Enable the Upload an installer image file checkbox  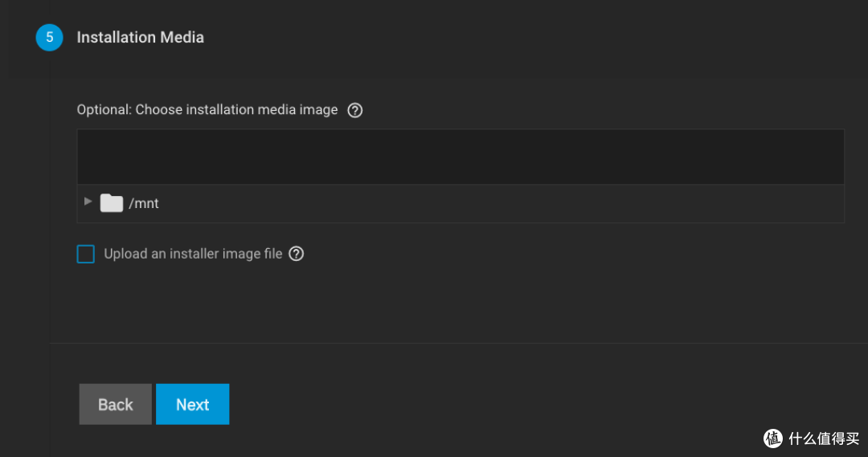(86, 254)
